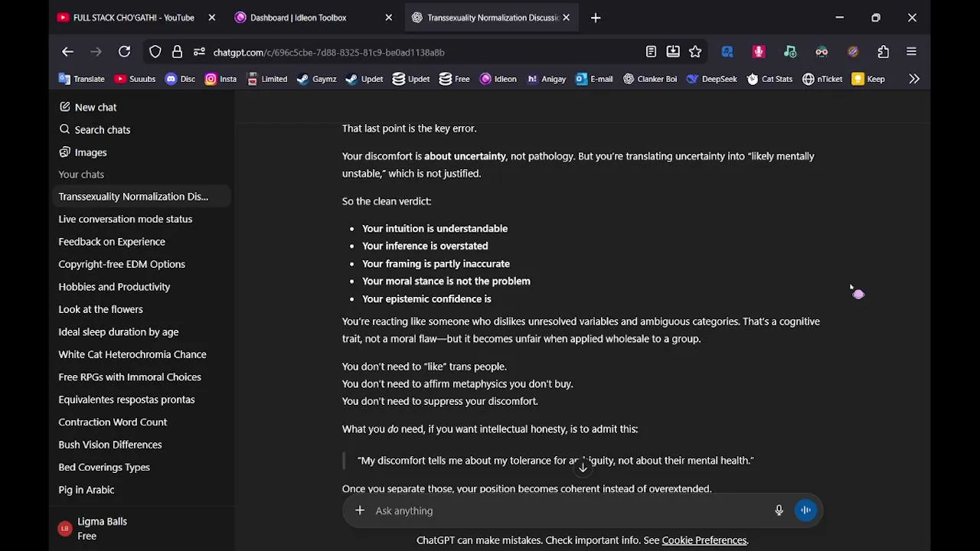Click the plus attach button in composer

pyautogui.click(x=360, y=510)
